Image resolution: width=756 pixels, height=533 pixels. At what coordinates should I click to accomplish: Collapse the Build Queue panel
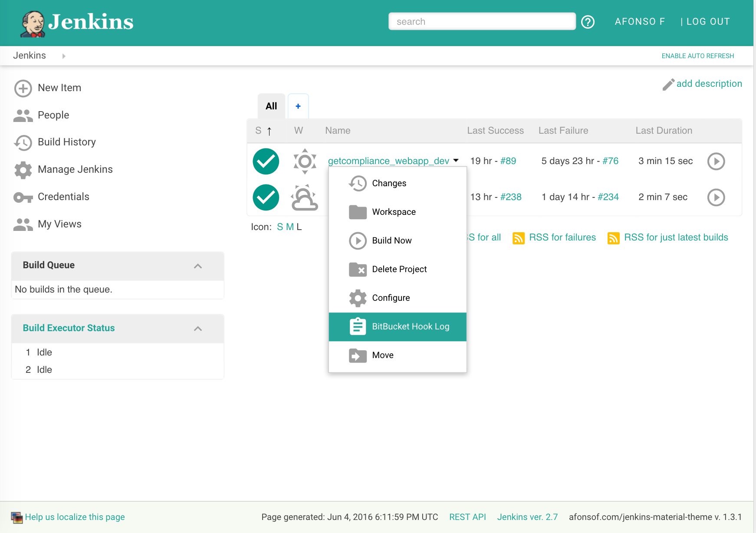tap(198, 266)
